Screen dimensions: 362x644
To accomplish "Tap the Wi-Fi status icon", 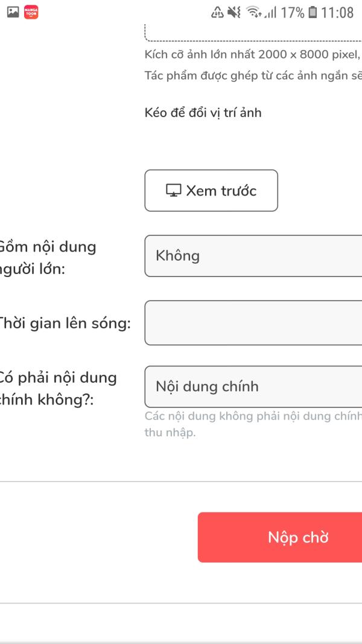I will [x=255, y=13].
